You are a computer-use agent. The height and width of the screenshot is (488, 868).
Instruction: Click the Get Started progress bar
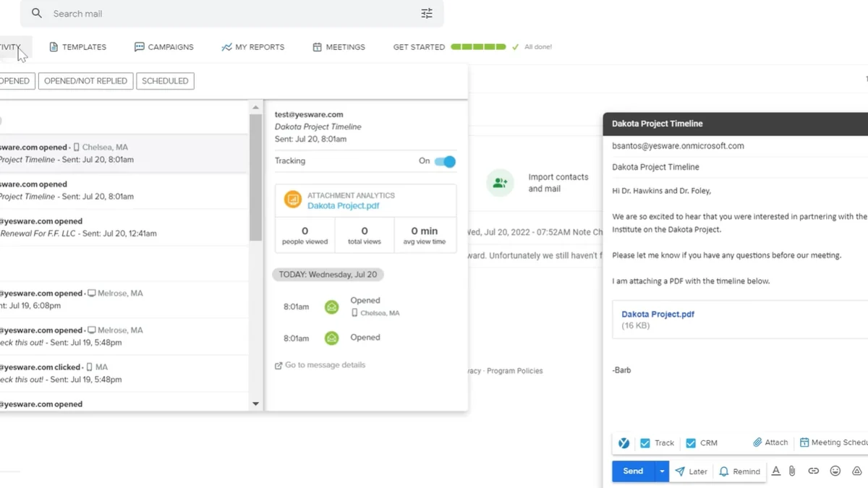(478, 47)
